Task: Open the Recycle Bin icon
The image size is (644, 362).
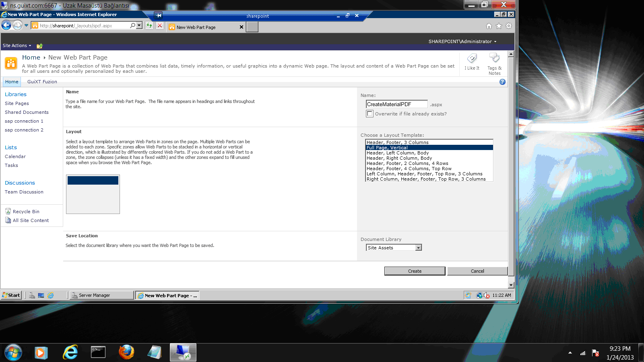Action: 8,211
